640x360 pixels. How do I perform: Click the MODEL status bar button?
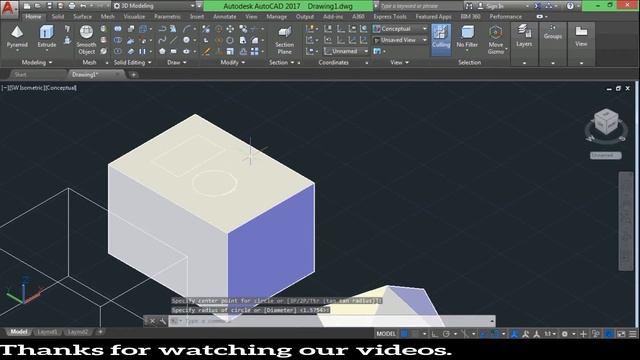[386, 334]
